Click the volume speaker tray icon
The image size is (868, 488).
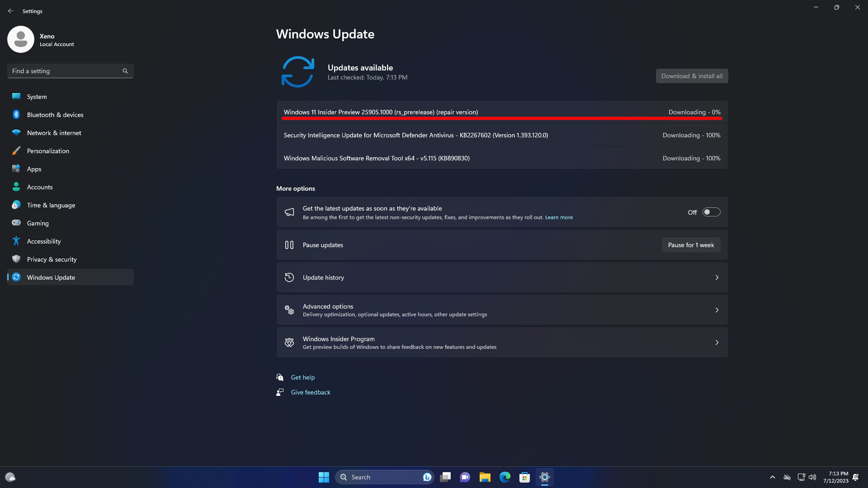pyautogui.click(x=812, y=477)
